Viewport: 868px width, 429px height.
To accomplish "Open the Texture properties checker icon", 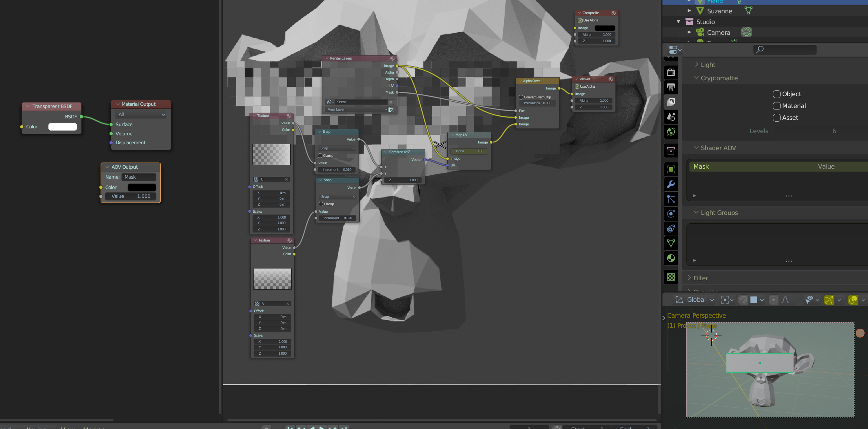I will click(671, 277).
